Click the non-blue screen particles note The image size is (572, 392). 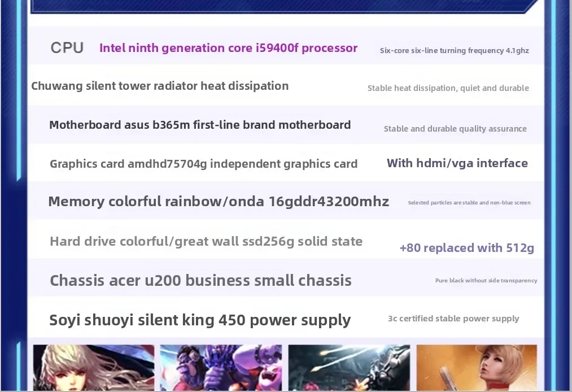[469, 202]
